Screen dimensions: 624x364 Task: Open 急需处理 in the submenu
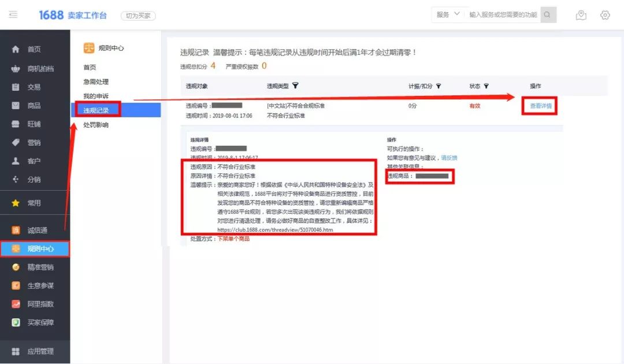[x=96, y=81]
